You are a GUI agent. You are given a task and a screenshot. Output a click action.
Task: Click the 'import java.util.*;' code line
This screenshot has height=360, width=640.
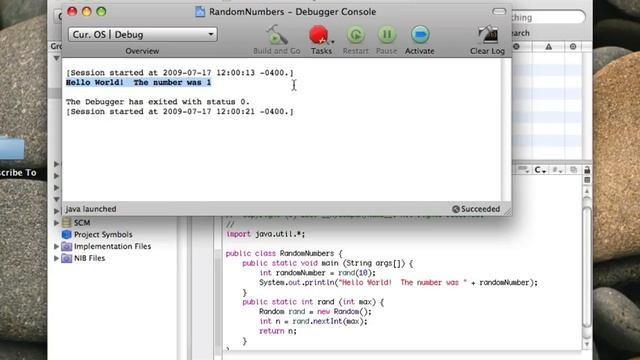(265, 234)
